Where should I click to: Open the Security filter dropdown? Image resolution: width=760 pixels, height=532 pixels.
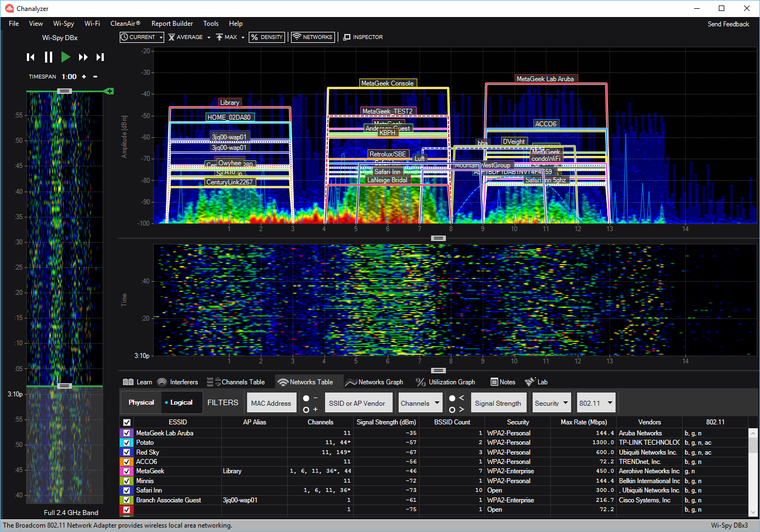[552, 403]
